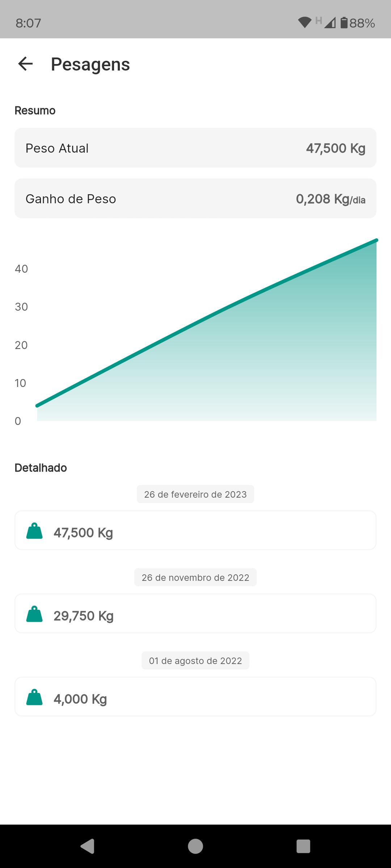
Task: Tap the mobile signal strength icon
Action: point(330,23)
